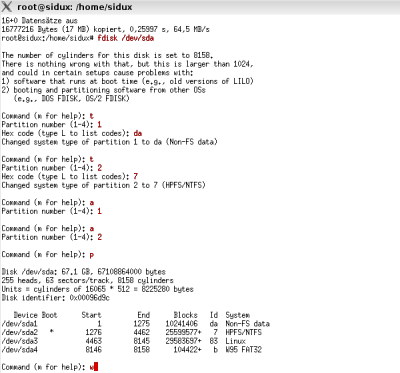The height and width of the screenshot is (373, 400).
Task: Click the 'fdisk /dev/sda' command text
Action: pos(126,38)
